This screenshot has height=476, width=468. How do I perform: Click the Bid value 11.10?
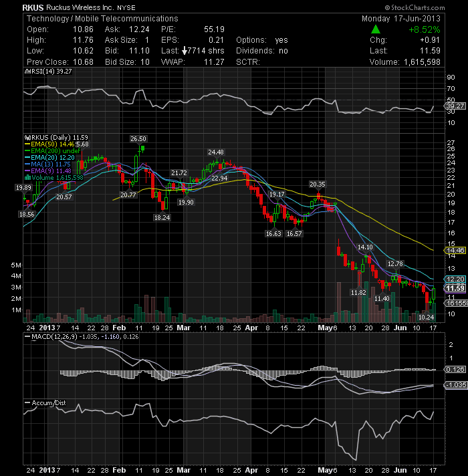(x=139, y=51)
